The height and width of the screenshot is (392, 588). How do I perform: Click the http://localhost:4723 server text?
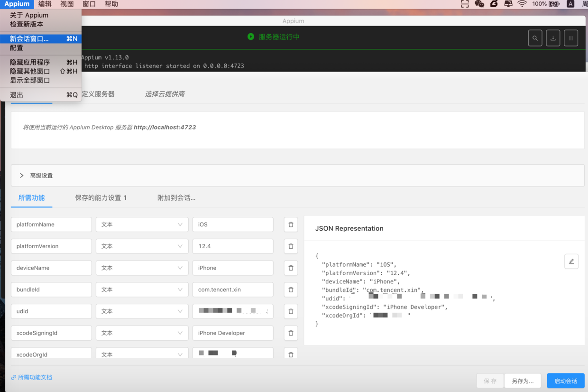(x=165, y=127)
